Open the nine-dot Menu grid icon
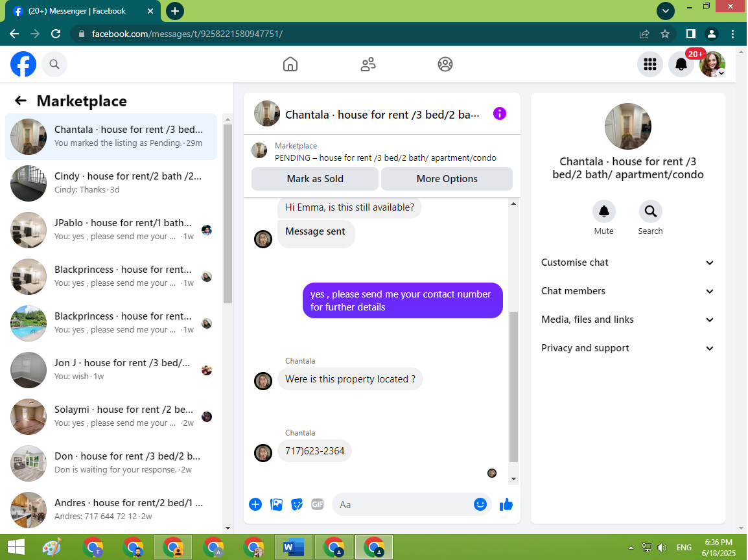This screenshot has height=560, width=748. (649, 64)
